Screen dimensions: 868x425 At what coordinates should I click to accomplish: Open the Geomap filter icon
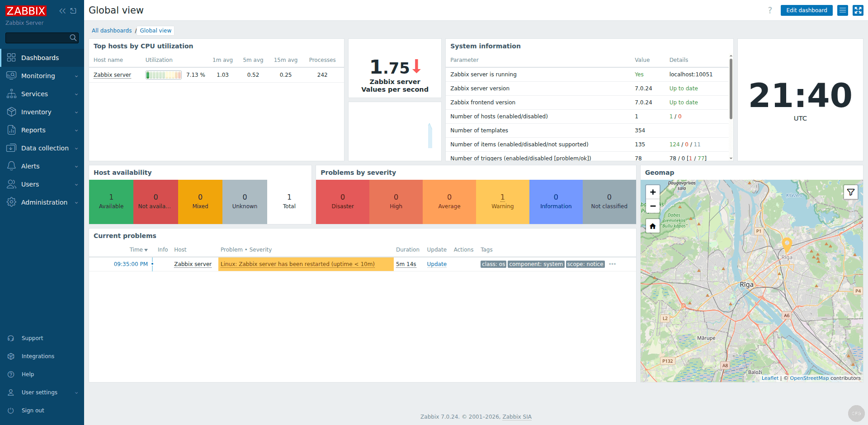tap(850, 192)
